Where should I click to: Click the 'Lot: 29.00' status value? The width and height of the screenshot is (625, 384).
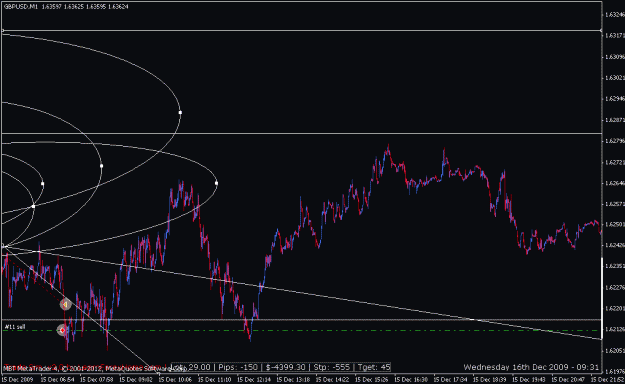coord(191,367)
